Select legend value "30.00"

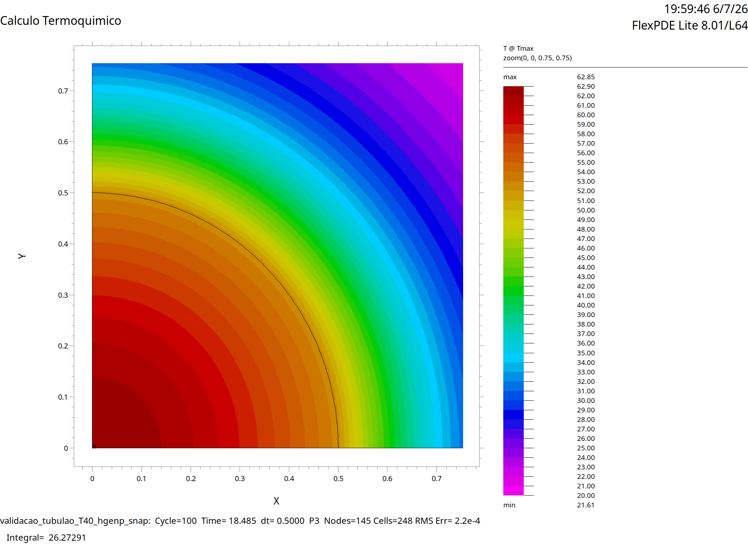point(586,401)
